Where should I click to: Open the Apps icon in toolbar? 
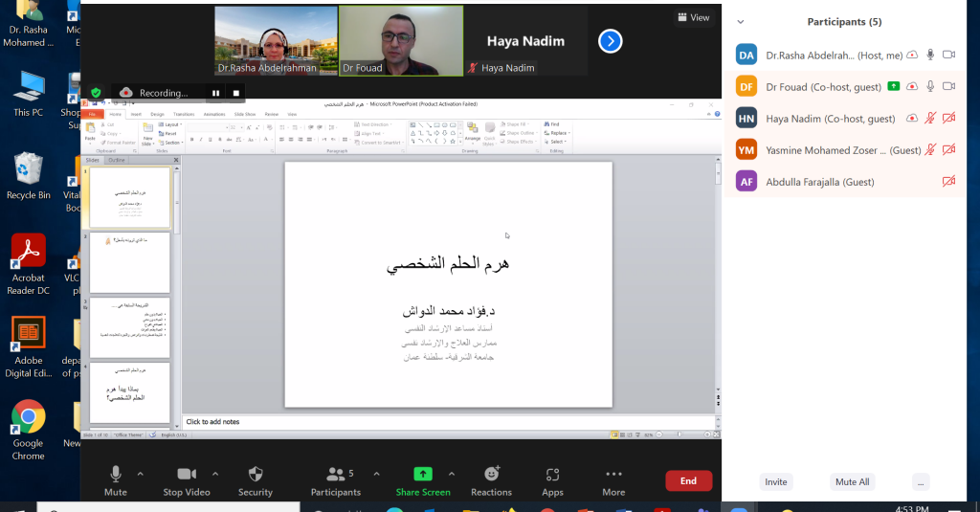(x=552, y=475)
